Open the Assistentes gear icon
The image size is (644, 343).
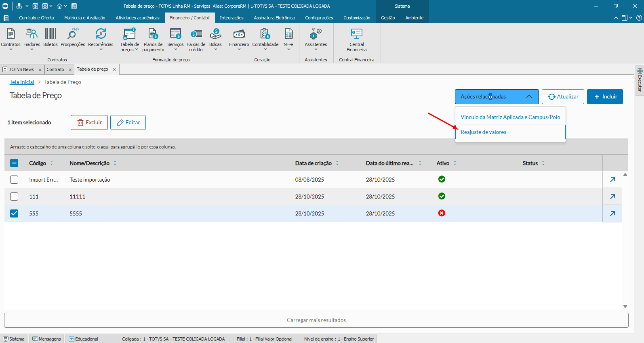(316, 34)
